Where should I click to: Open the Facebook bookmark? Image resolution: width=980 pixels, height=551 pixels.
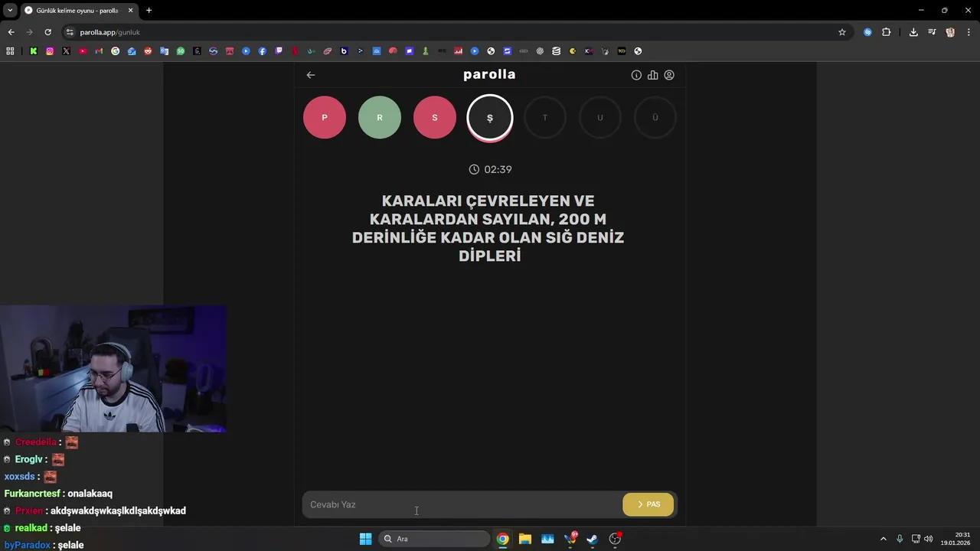[x=263, y=51]
